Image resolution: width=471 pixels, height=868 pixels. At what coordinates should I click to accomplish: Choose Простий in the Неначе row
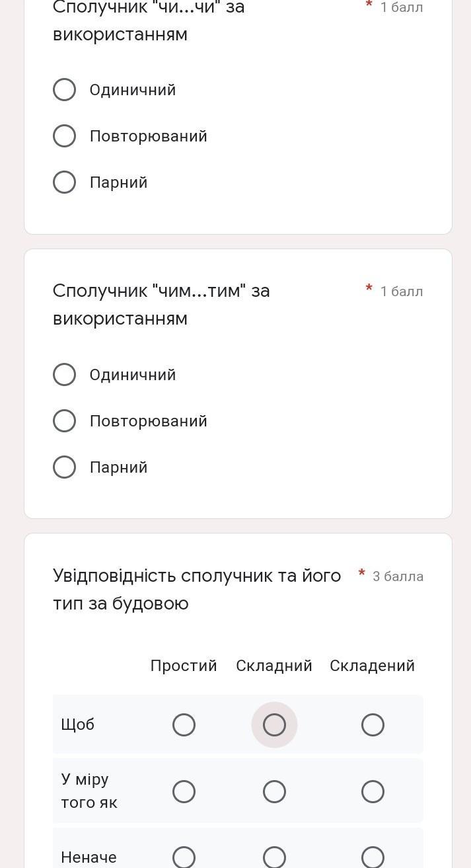coord(184,857)
